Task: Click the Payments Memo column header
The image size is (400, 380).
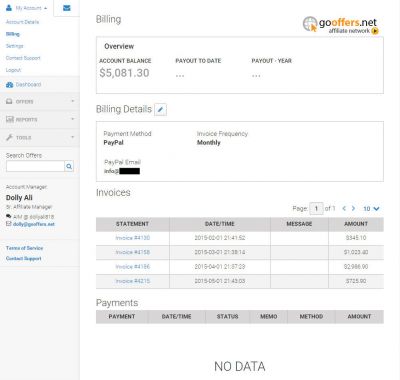Action: (x=269, y=317)
